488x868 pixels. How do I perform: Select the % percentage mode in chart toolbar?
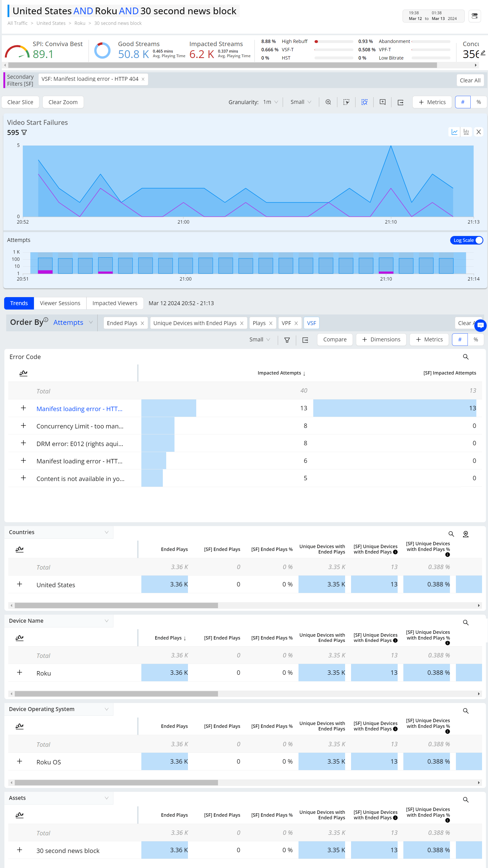point(479,102)
